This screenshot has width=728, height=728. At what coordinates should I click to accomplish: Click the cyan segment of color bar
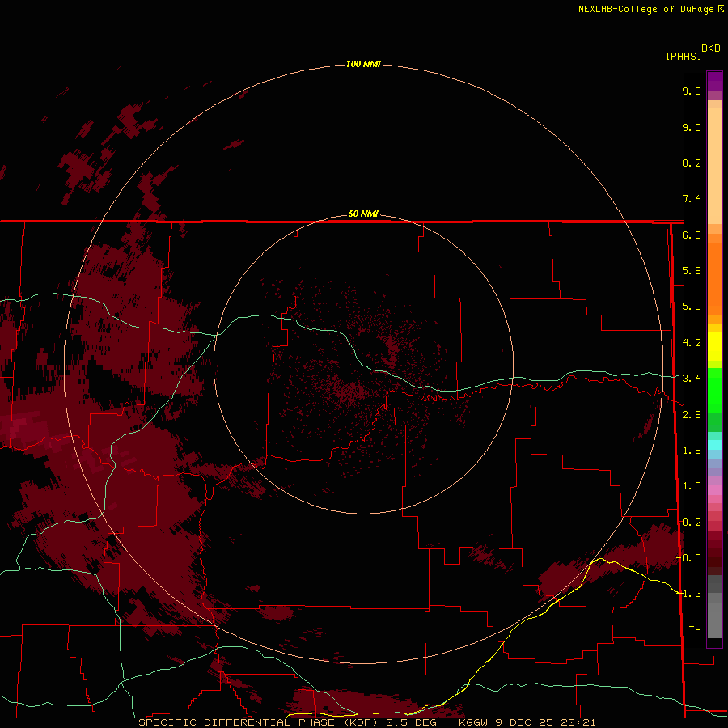[x=714, y=445]
